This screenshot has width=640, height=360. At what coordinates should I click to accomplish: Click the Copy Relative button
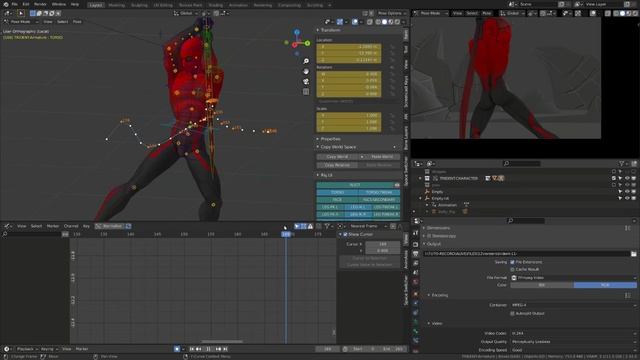point(337,165)
